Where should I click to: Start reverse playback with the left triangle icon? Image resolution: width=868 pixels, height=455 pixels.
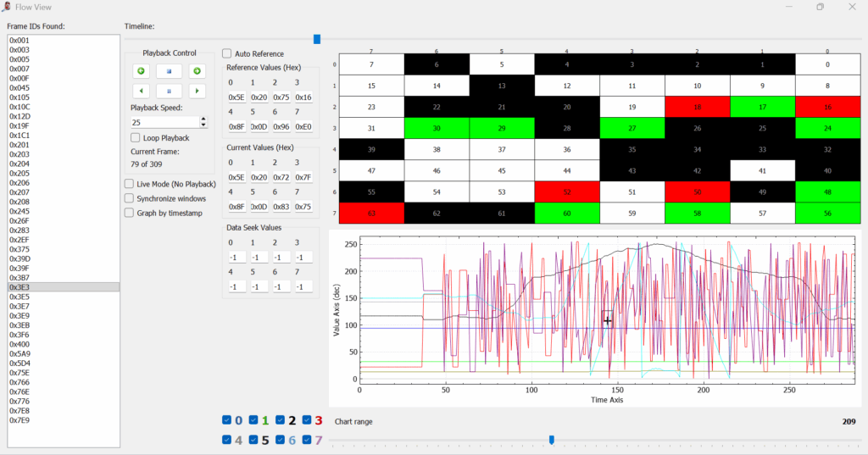(142, 91)
